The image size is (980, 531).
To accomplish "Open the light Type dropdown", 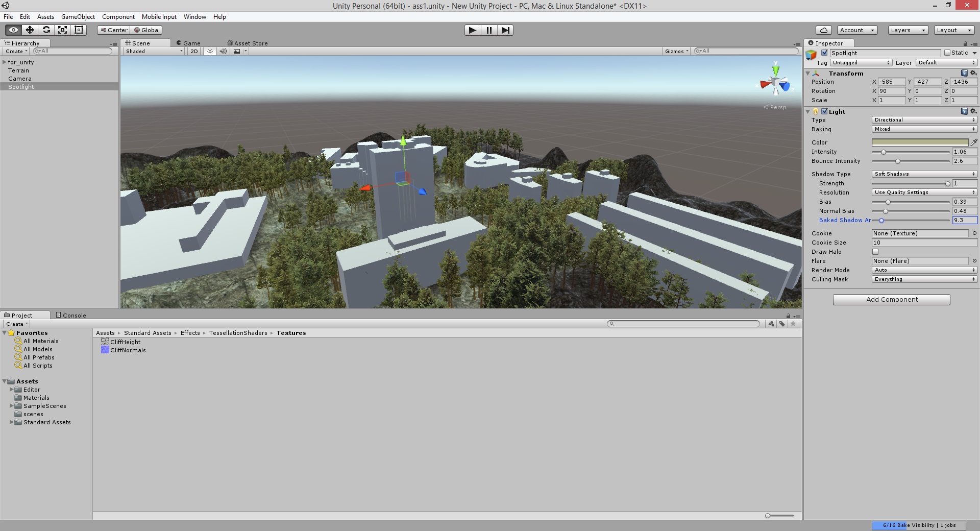I will (924, 120).
